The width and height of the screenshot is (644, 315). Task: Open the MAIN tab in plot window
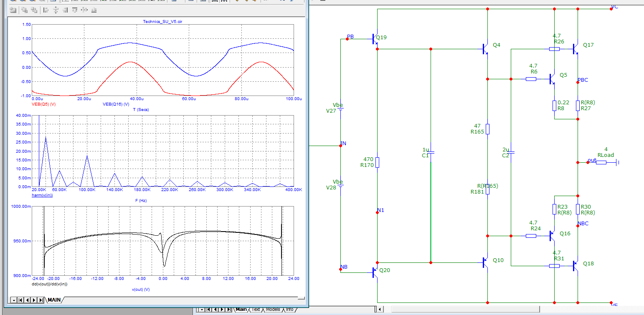point(54,300)
